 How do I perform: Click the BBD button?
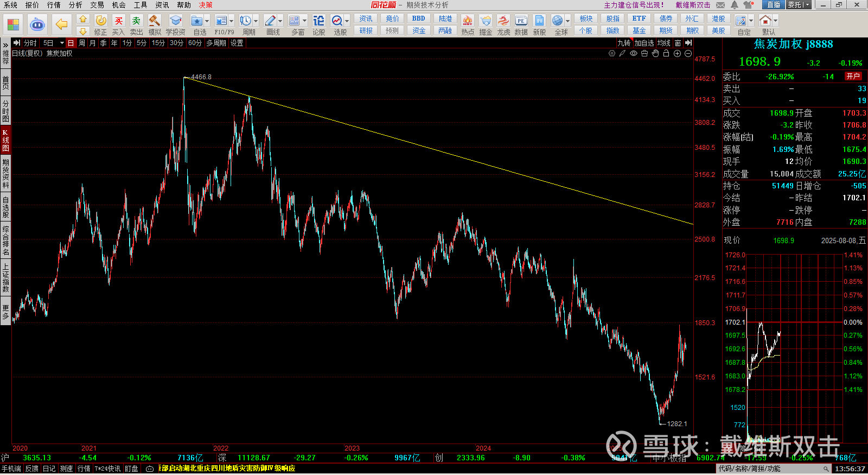coord(419,18)
